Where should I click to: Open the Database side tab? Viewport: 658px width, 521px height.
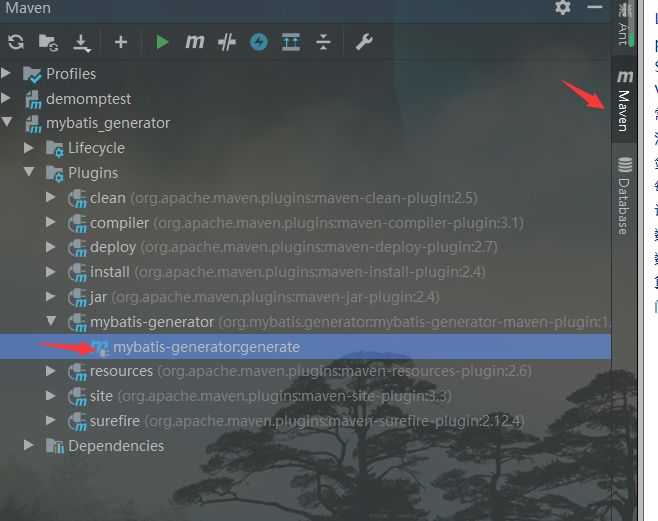coord(624,196)
